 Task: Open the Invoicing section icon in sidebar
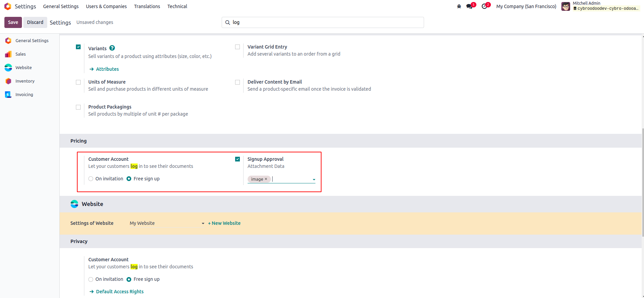click(x=8, y=95)
